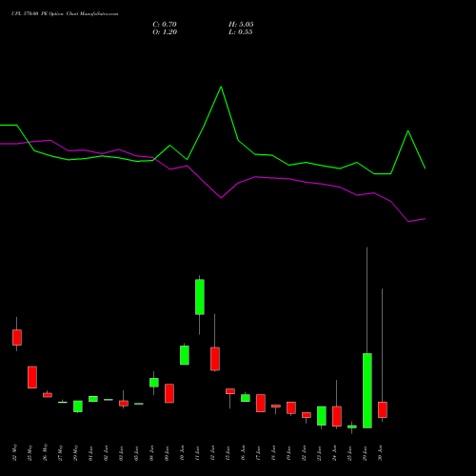Select the high value 'H: 5.05'

(241, 25)
